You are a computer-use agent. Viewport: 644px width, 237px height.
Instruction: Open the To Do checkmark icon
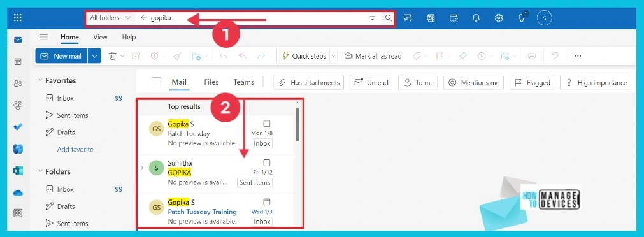coord(18,127)
